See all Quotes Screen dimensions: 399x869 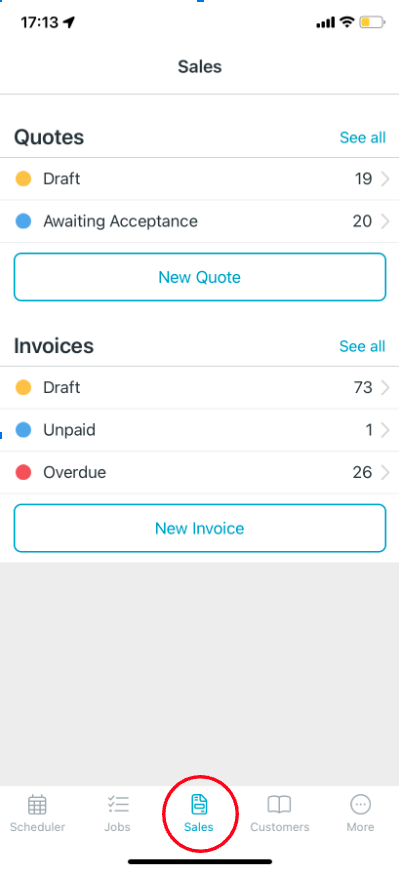point(362,137)
